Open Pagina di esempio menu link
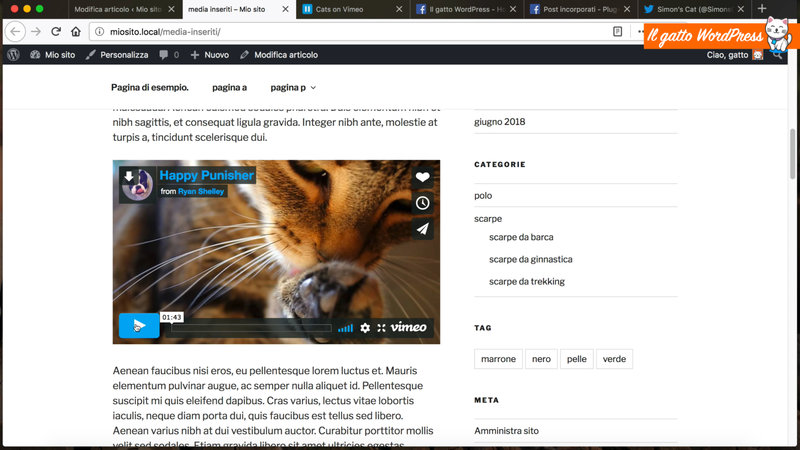The image size is (800, 450). (150, 87)
